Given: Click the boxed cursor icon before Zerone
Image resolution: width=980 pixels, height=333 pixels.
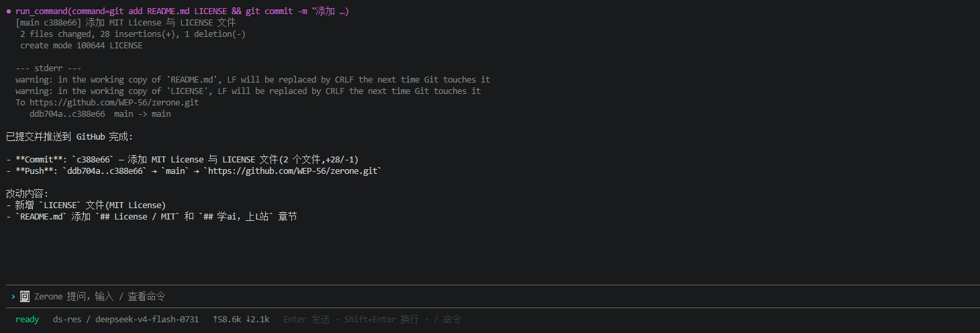Looking at the screenshot, I should click(25, 296).
